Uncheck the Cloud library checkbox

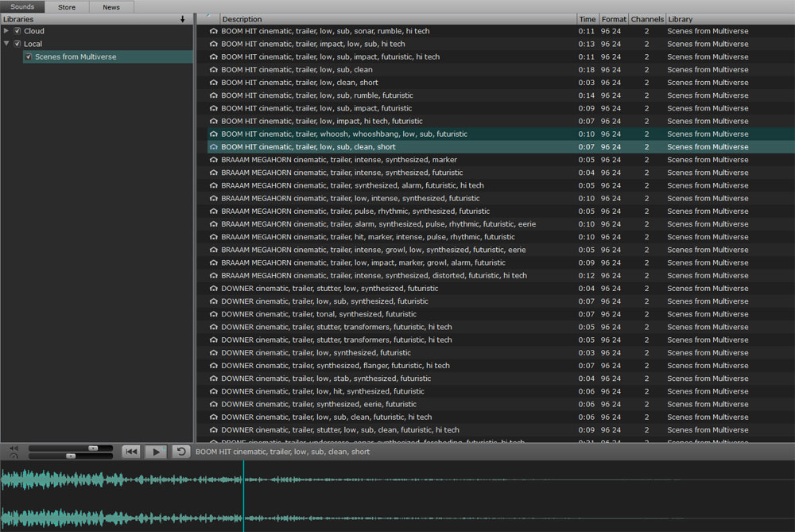17,31
